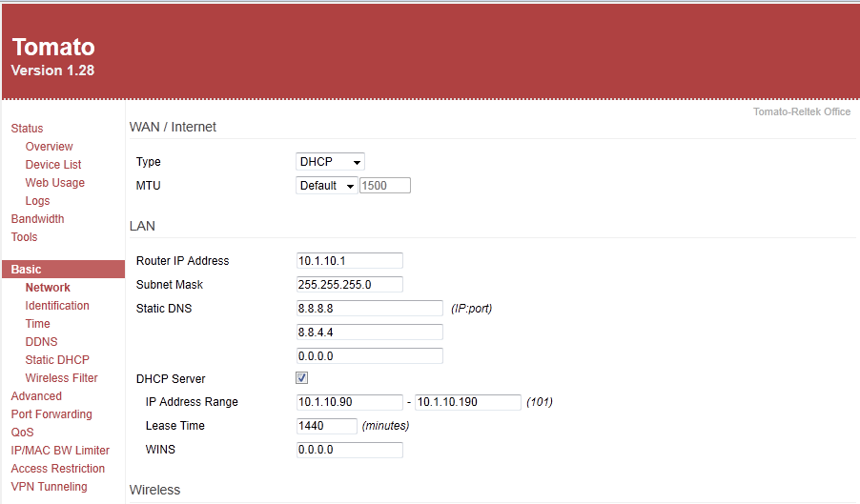
Task: Click the IP Address Range label
Action: click(x=192, y=402)
